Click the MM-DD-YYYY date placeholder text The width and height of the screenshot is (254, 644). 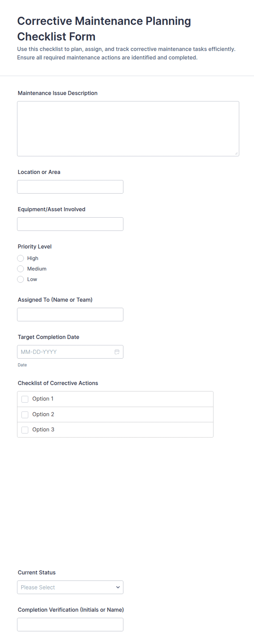coord(39,352)
